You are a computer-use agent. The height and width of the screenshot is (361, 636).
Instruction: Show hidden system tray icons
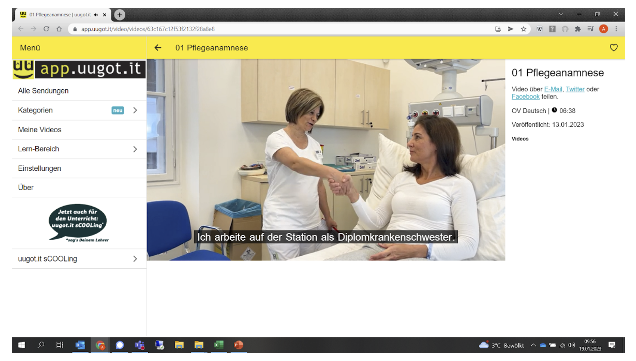click(x=533, y=345)
